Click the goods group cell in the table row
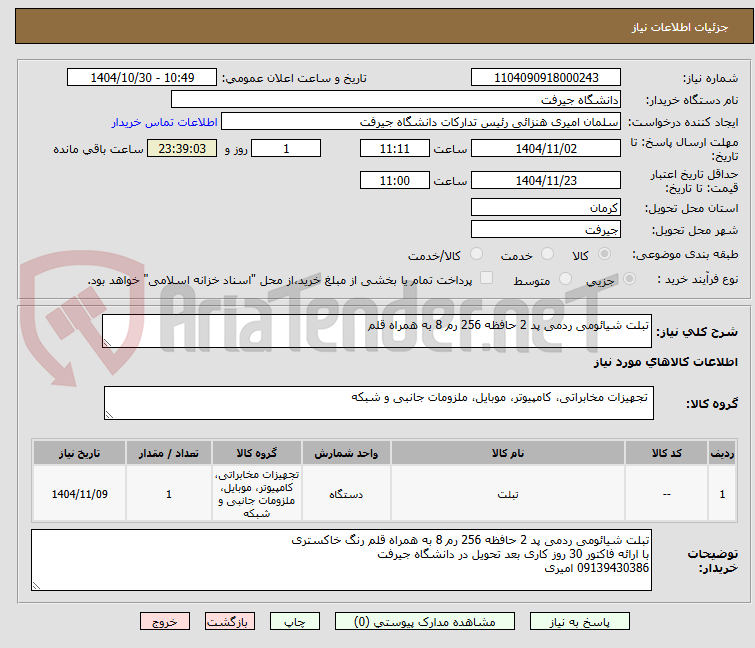Viewport: 755px width, 648px height. [x=257, y=494]
